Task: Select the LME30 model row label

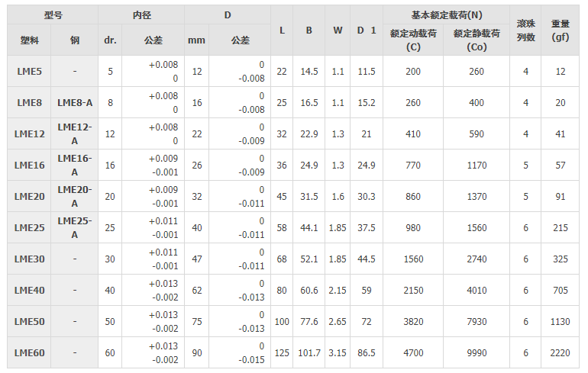Action: click(x=29, y=259)
